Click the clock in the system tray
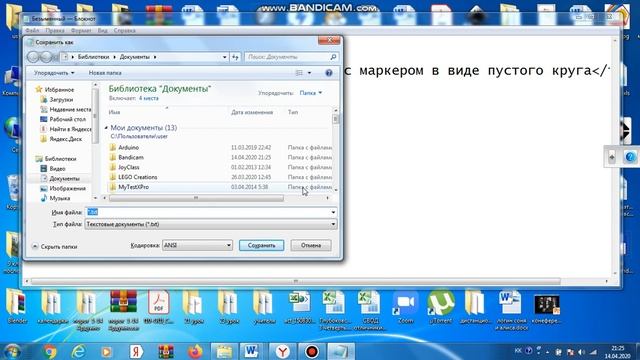Viewport: 640px width, 360px height. click(x=618, y=351)
